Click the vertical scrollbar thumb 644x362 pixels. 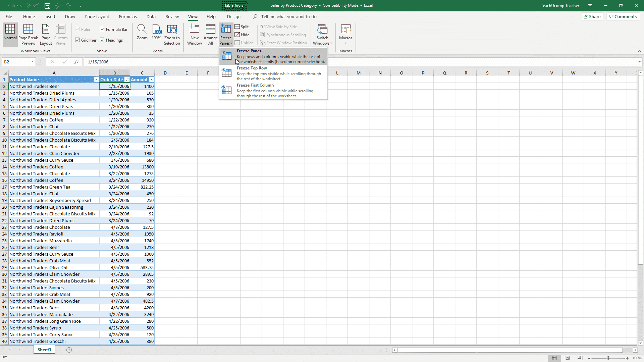click(640, 169)
